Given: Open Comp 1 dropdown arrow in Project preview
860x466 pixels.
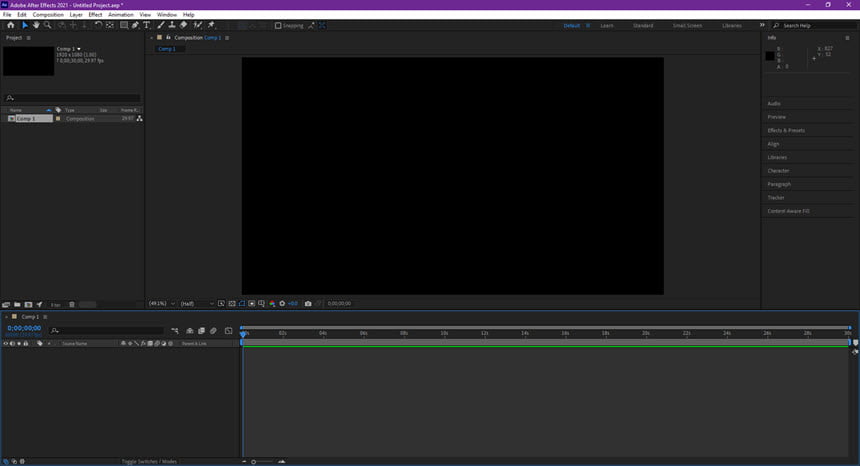Looking at the screenshot, I should point(79,49).
